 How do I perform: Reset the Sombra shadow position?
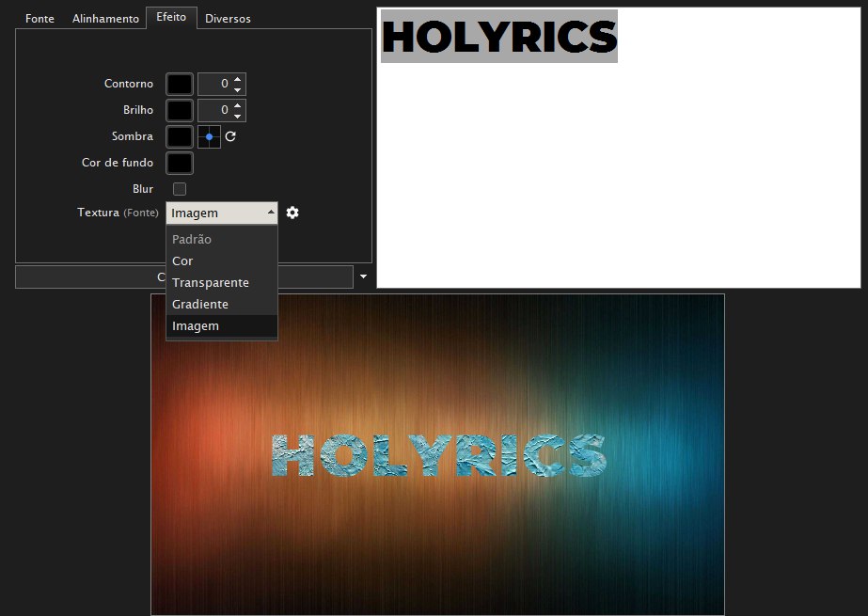click(x=229, y=136)
